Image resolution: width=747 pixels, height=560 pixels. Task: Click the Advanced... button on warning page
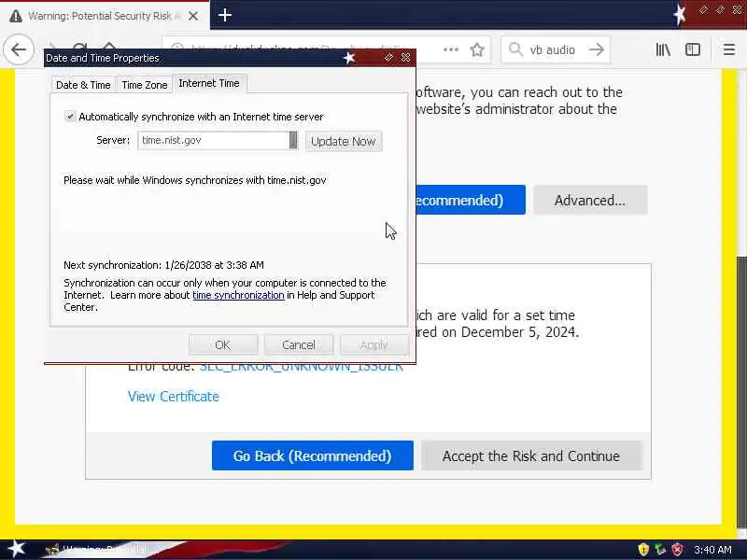click(x=590, y=200)
